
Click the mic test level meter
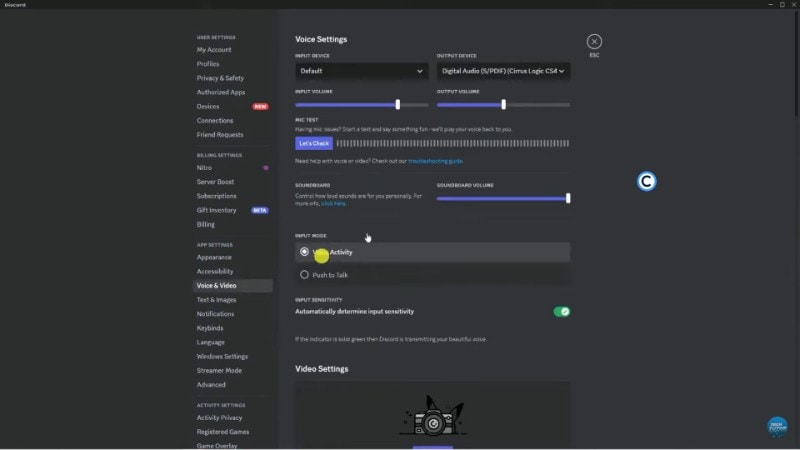coord(453,143)
